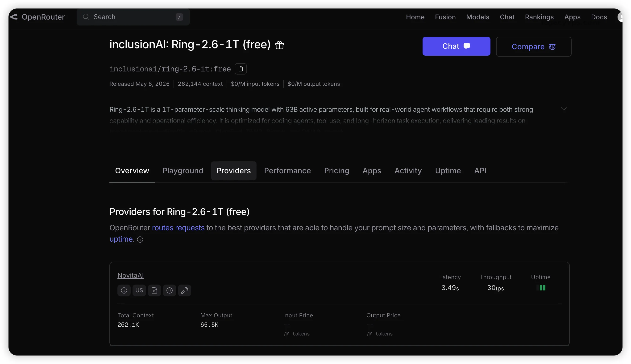The width and height of the screenshot is (631, 364).
Task: Switch to the Overview tab
Action: 132,170
